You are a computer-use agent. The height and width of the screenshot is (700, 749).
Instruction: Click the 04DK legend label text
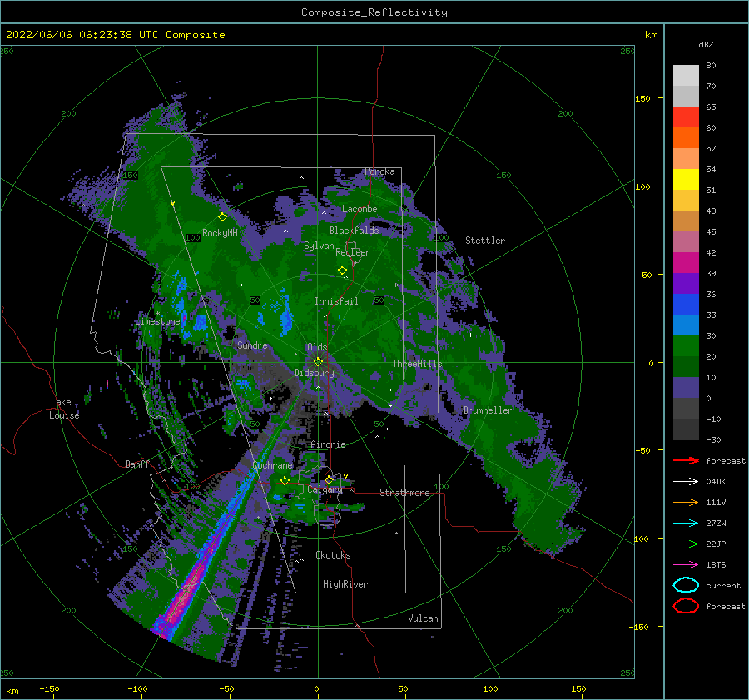716,482
